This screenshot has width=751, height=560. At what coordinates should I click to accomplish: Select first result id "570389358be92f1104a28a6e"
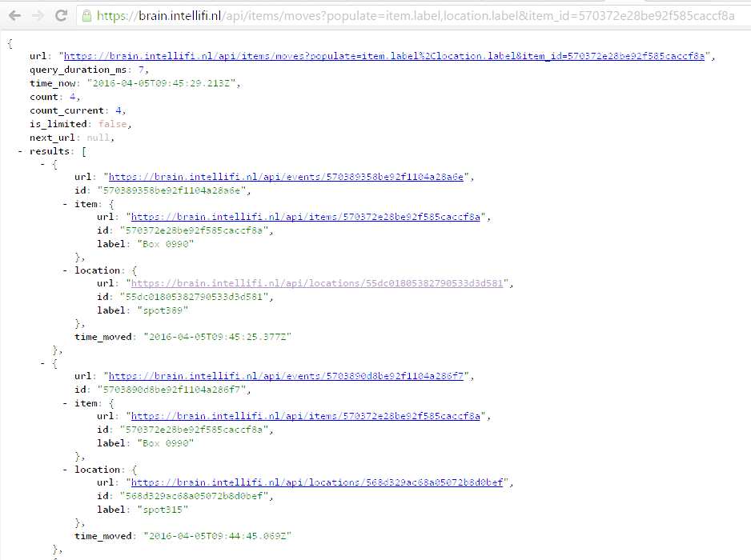click(x=172, y=190)
